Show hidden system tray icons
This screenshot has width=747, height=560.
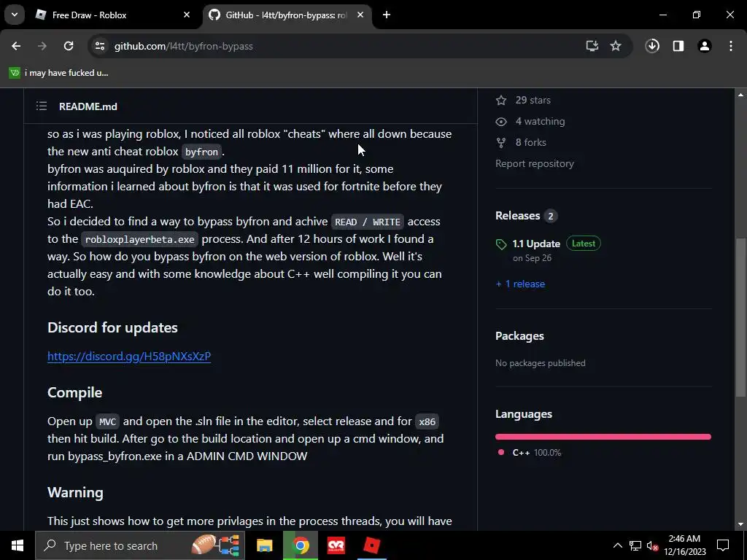pos(617,545)
